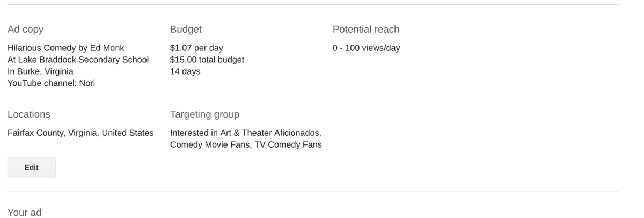Select the Art & Theater Aficionados interest line
This screenshot has height=218, width=644.
[x=246, y=133]
